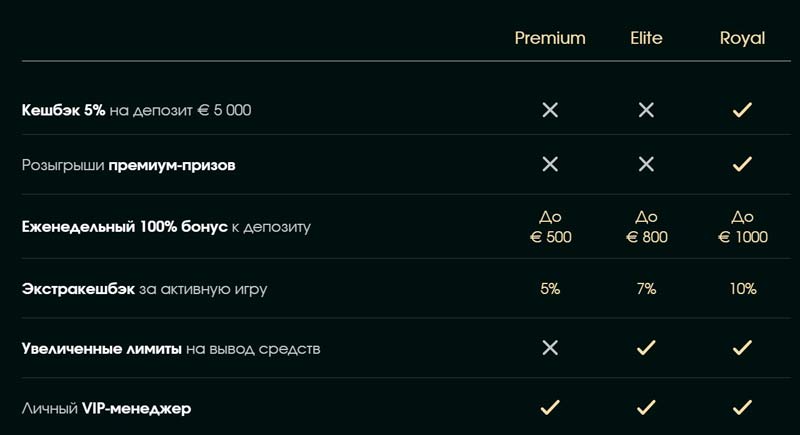
Task: Click Premium checkmark in VIP-менеджер row
Action: click(550, 407)
